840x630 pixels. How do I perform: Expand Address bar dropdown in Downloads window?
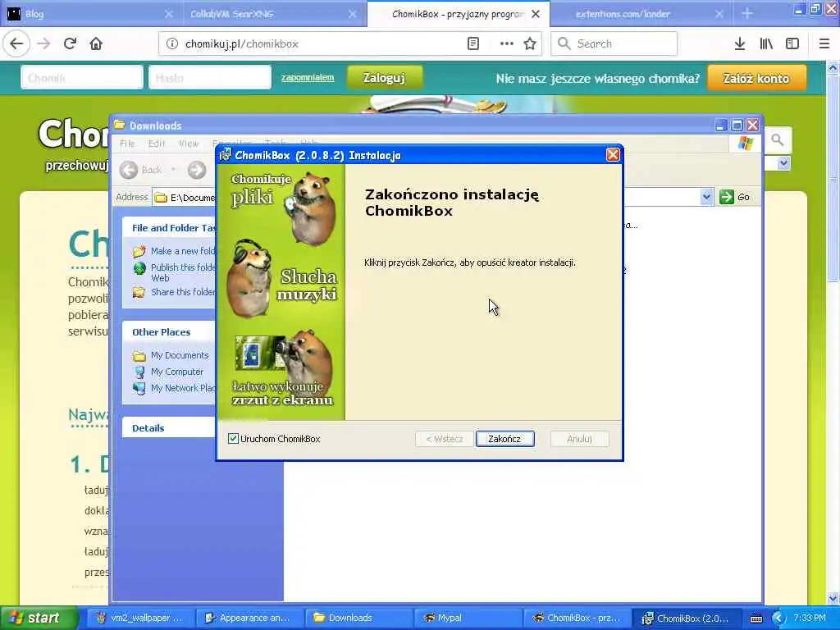point(706,197)
